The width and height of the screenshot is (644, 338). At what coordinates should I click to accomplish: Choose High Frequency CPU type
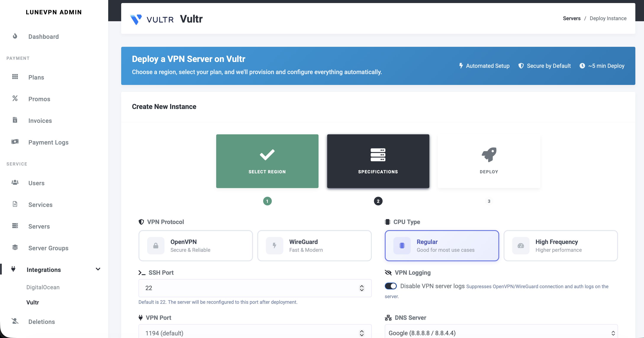[x=560, y=246]
